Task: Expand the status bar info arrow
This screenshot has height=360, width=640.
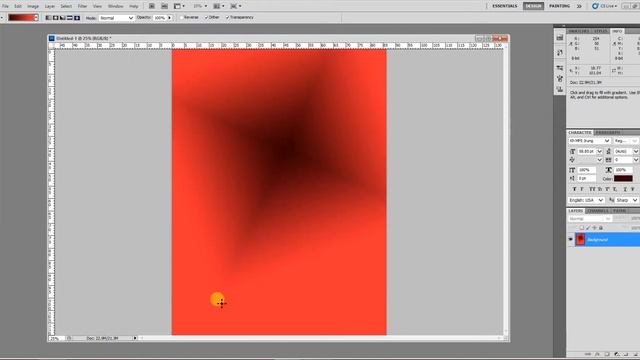Action: tap(135, 338)
